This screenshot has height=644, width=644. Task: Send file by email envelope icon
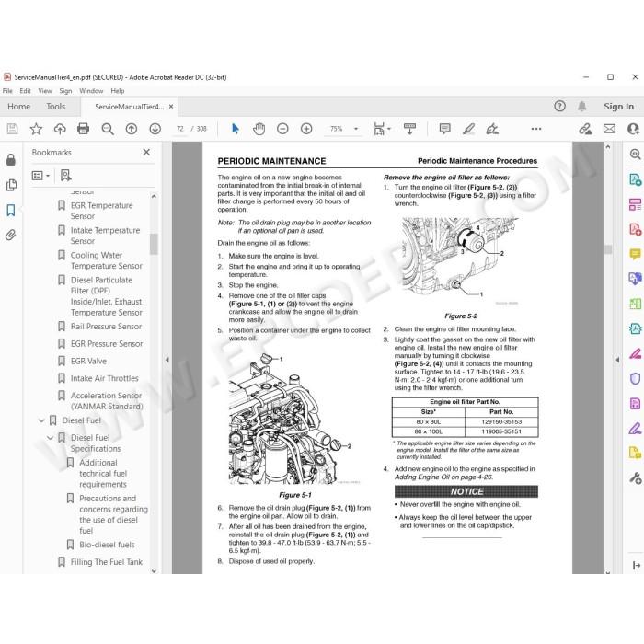click(x=609, y=129)
